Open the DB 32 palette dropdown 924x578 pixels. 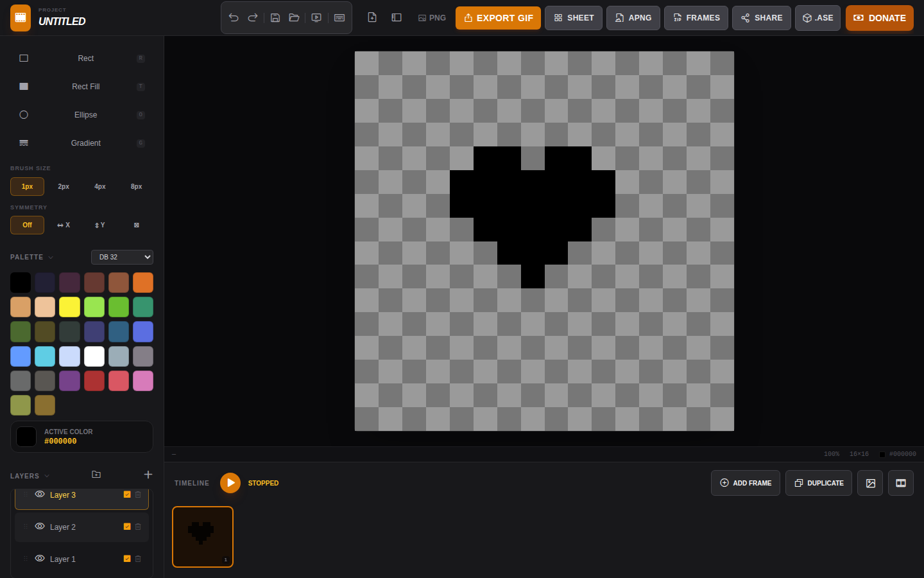click(122, 257)
